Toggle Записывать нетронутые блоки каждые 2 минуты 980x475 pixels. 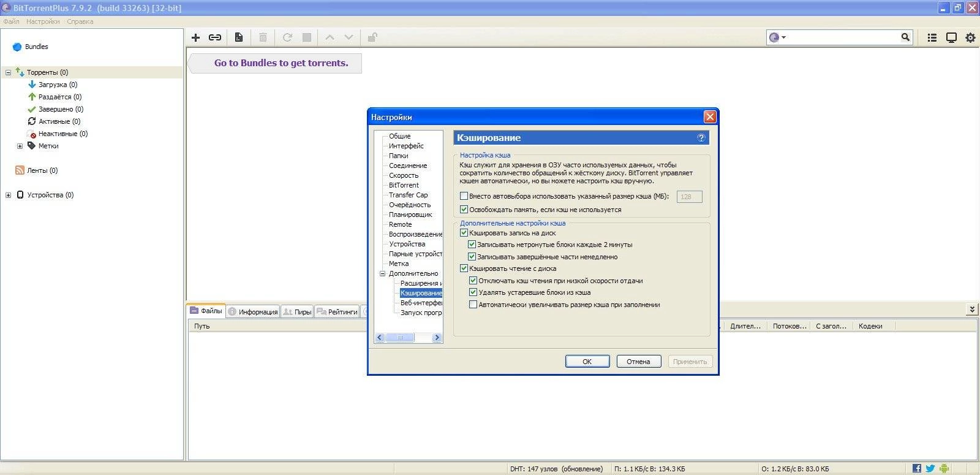point(472,245)
